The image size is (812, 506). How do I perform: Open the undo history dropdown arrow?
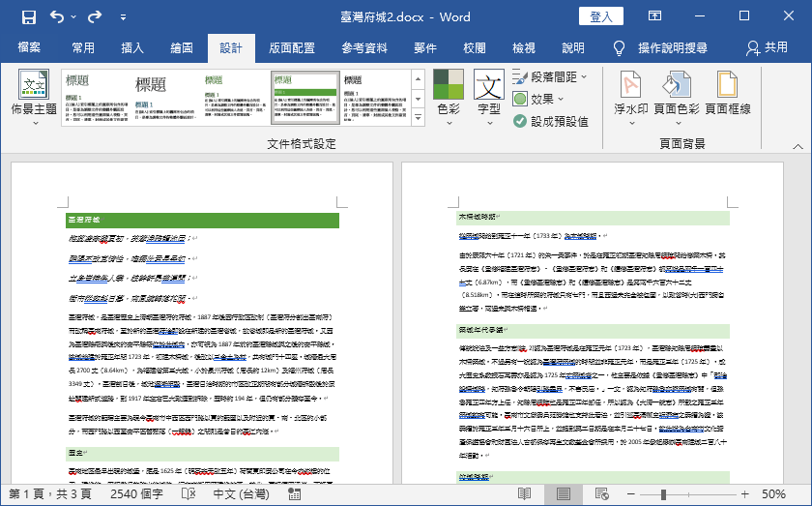[73, 17]
